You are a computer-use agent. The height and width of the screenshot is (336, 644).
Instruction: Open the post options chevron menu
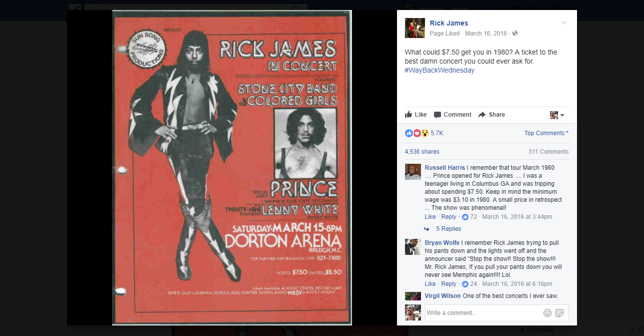click(x=564, y=23)
